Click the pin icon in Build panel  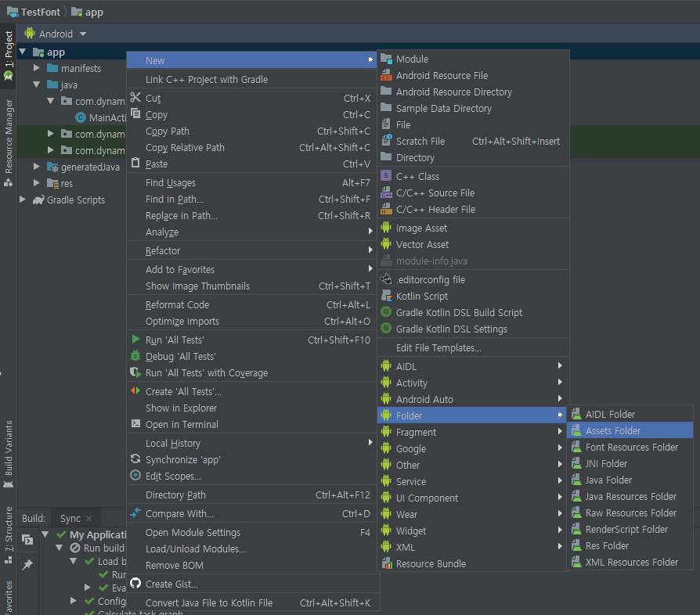click(x=27, y=565)
